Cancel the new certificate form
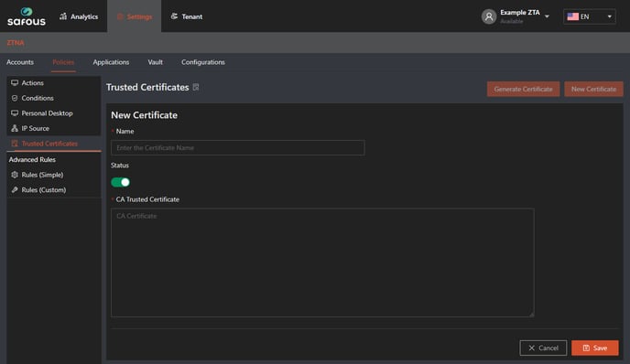Screen dimensions: 630x364 (543, 348)
